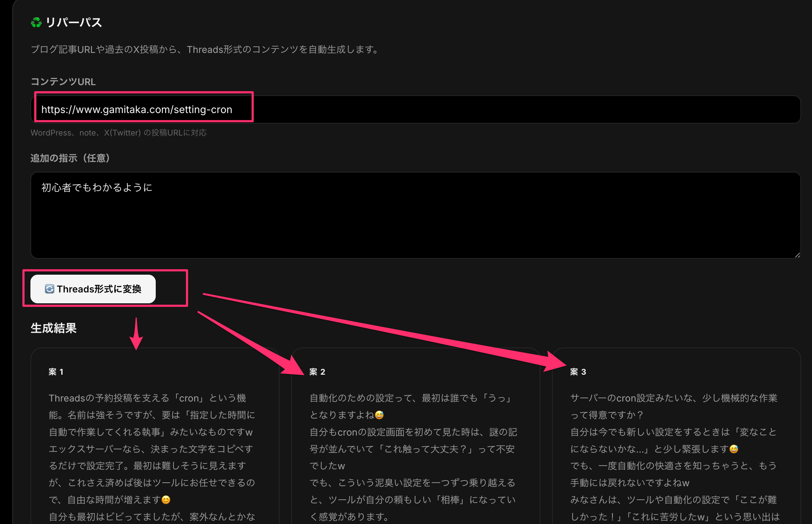Click the WordPress、note、X(Twitter) helper text
Viewport: 812px width, 524px height.
tap(118, 133)
